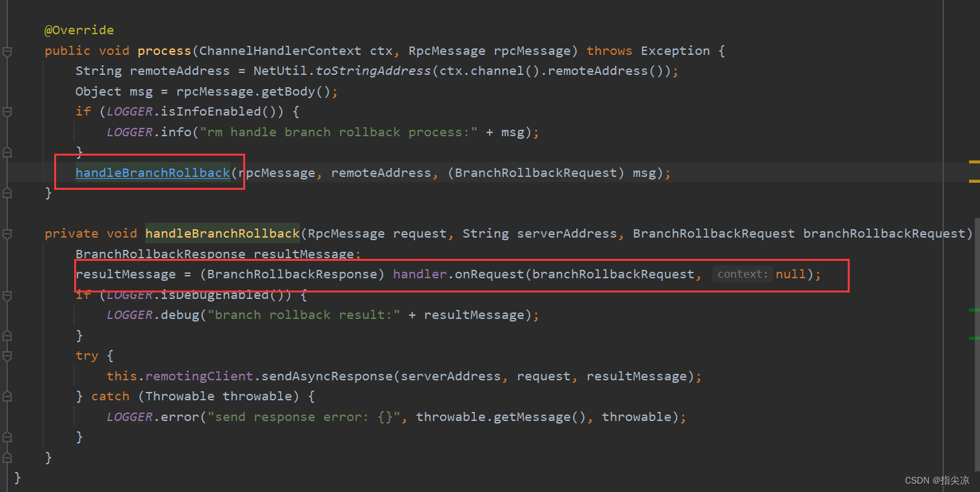Screen dimensions: 980x492
Task: Click fold end marker closing handleBranchRollback method
Action: [x=7, y=458]
